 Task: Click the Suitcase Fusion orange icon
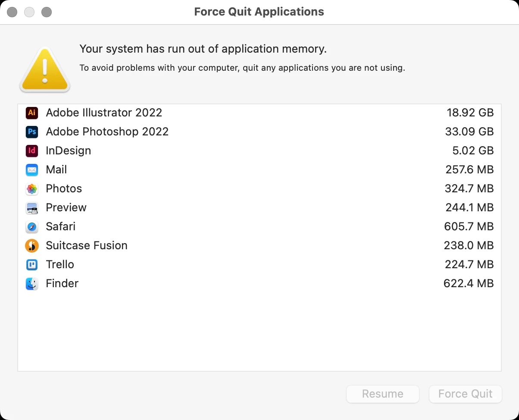pyautogui.click(x=32, y=245)
